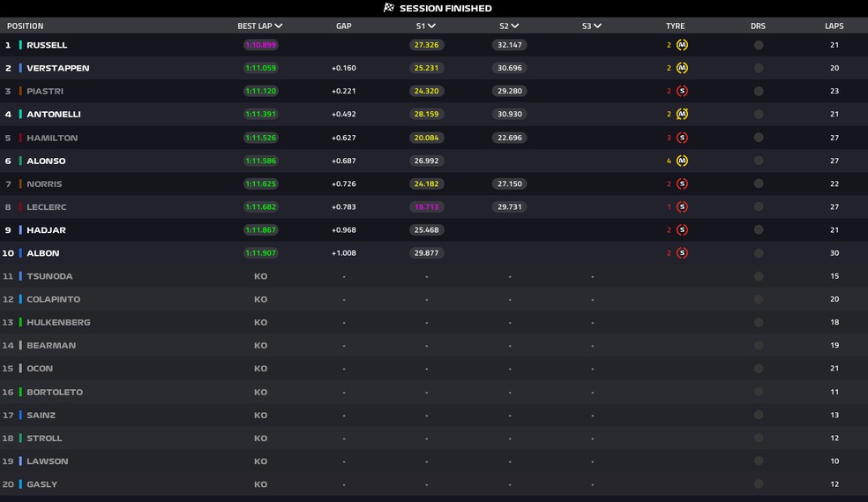This screenshot has height=502, width=868.
Task: Select driver GASLY row name
Action: pos(41,483)
